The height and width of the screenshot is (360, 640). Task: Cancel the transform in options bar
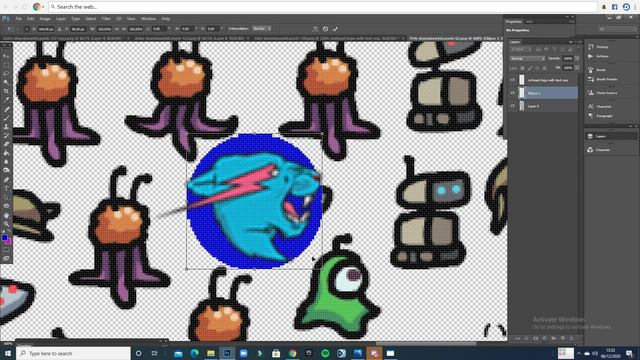point(325,29)
